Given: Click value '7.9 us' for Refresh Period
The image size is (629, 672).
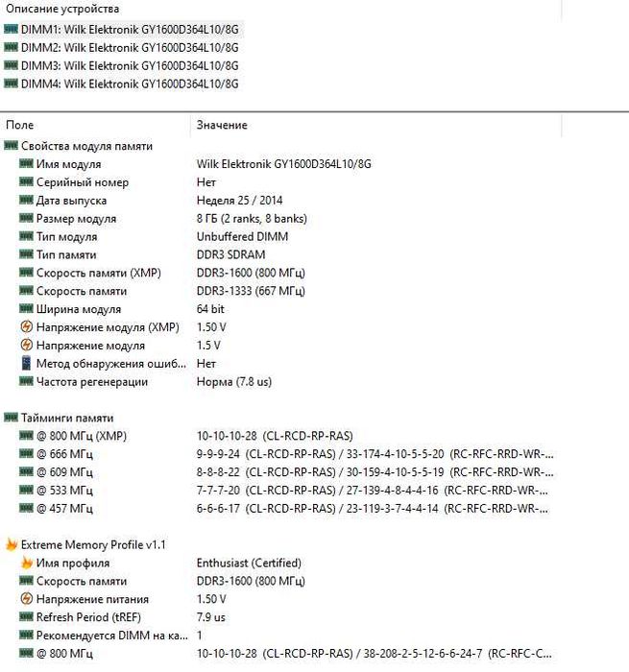Looking at the screenshot, I should pyautogui.click(x=210, y=617).
